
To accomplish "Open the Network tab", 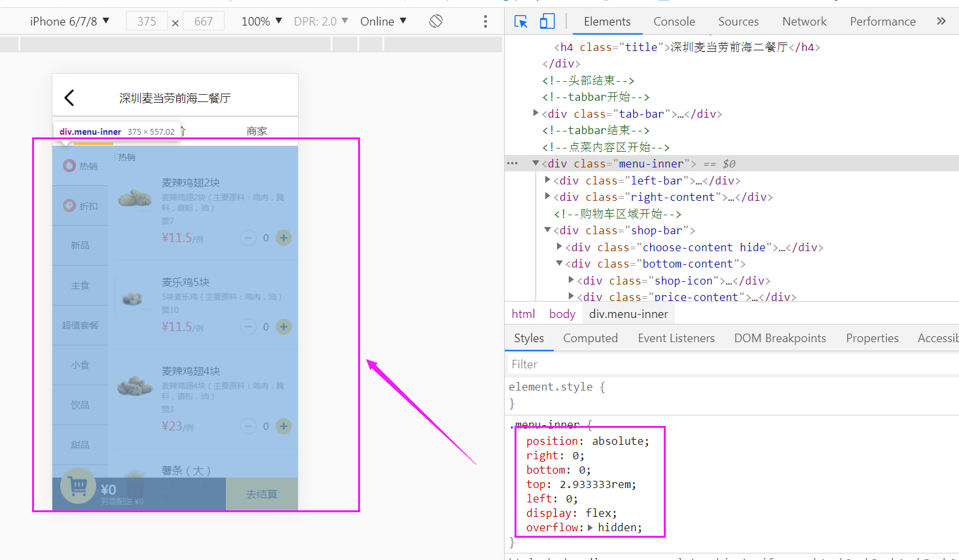I will (x=805, y=21).
